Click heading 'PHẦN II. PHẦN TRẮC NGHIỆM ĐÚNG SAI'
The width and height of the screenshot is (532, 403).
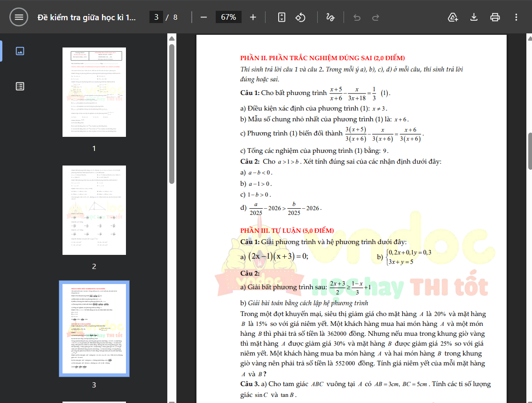pos(322,58)
